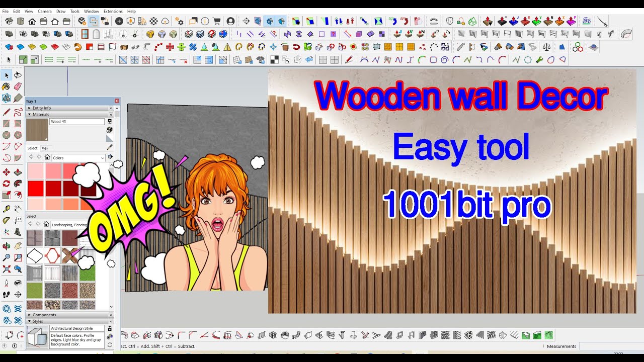Screen dimensions: 644x362
Task: Open the Model Info icon
Action: (205, 21)
